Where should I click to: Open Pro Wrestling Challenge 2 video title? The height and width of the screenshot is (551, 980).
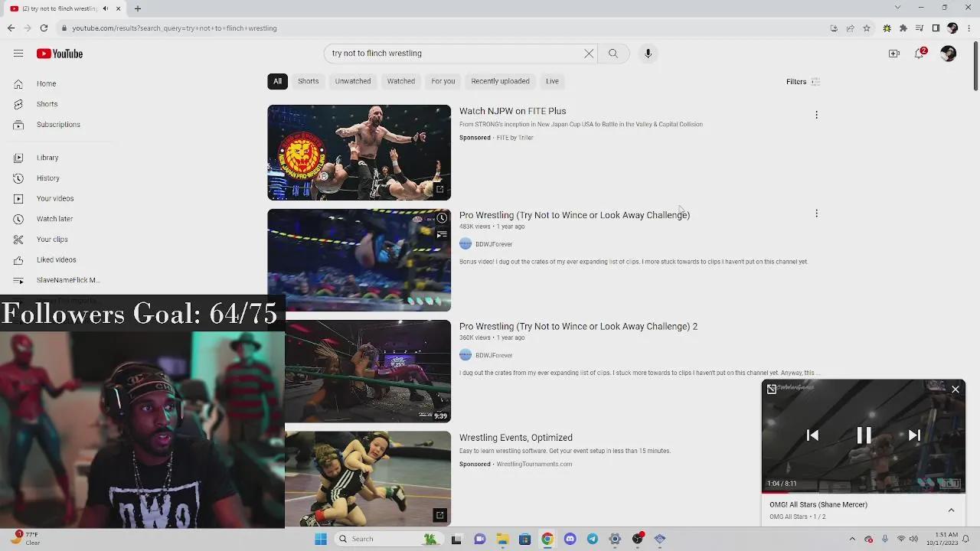click(578, 327)
